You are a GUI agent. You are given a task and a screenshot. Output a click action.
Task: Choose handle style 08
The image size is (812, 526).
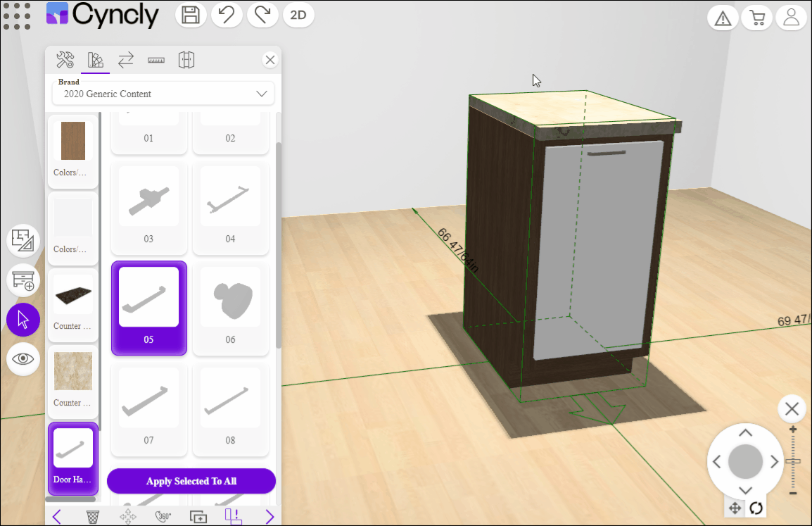point(231,409)
